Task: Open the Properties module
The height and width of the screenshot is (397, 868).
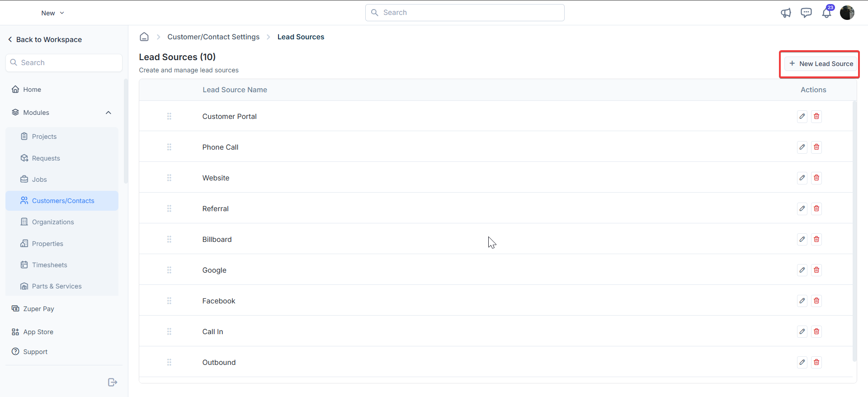Action: [62, 244]
